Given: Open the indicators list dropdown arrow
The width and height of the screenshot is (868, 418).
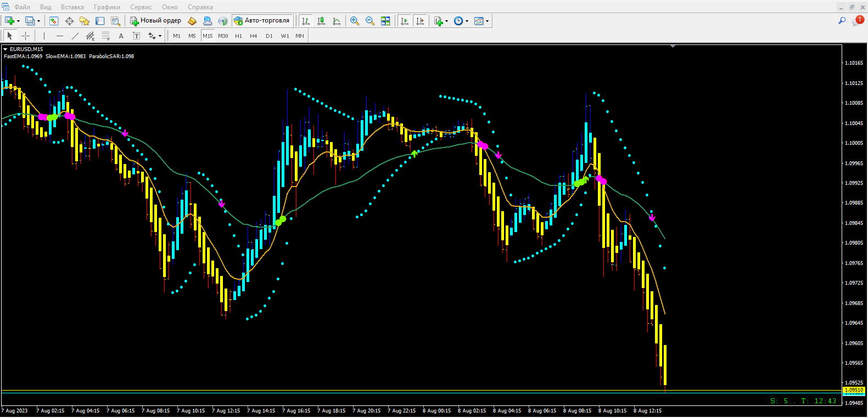Looking at the screenshot, I should (x=446, y=21).
